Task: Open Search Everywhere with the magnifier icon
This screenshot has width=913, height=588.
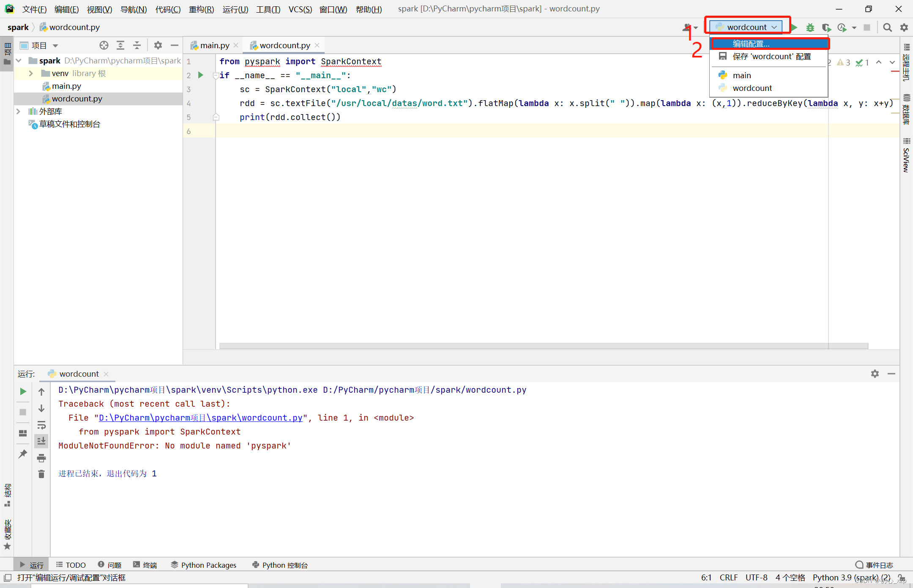Action: point(887,27)
